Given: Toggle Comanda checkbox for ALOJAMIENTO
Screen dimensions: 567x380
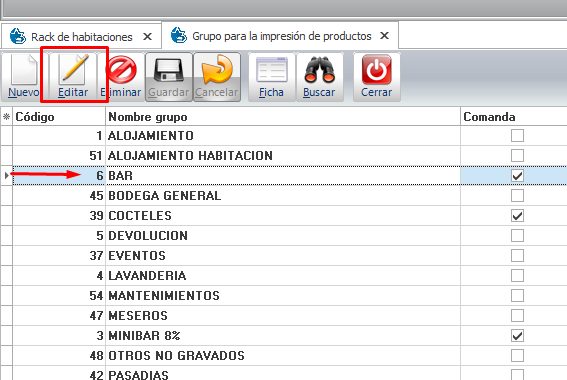Looking at the screenshot, I should pyautogui.click(x=517, y=136).
